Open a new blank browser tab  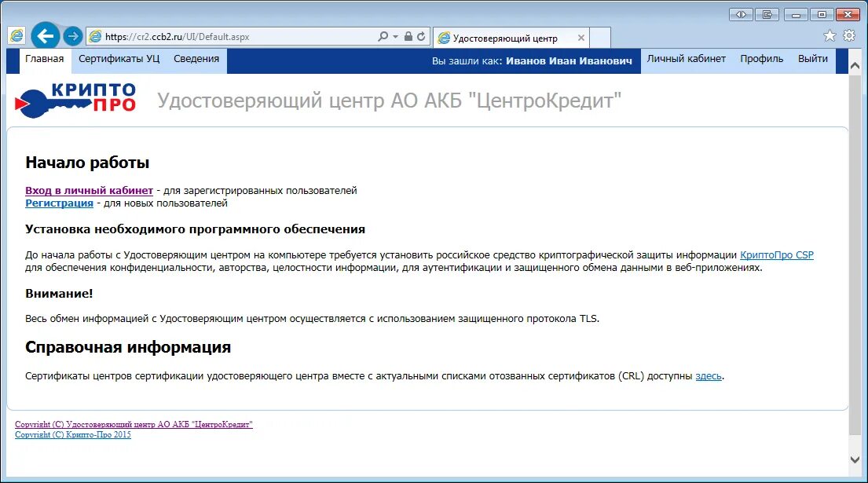pos(600,38)
